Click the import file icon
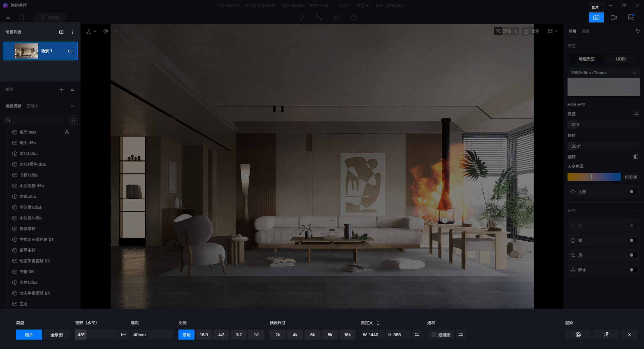The width and height of the screenshot is (644, 349). pos(22,17)
